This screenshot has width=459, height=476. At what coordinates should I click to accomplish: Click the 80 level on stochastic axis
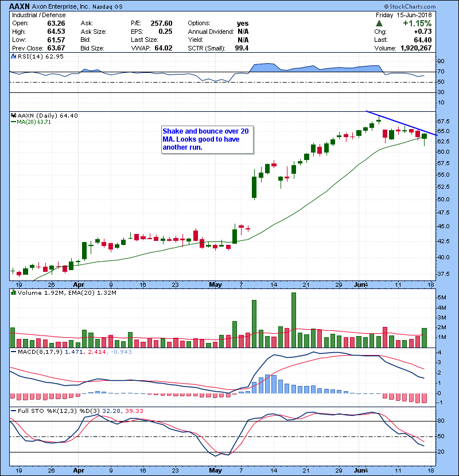pos(441,421)
